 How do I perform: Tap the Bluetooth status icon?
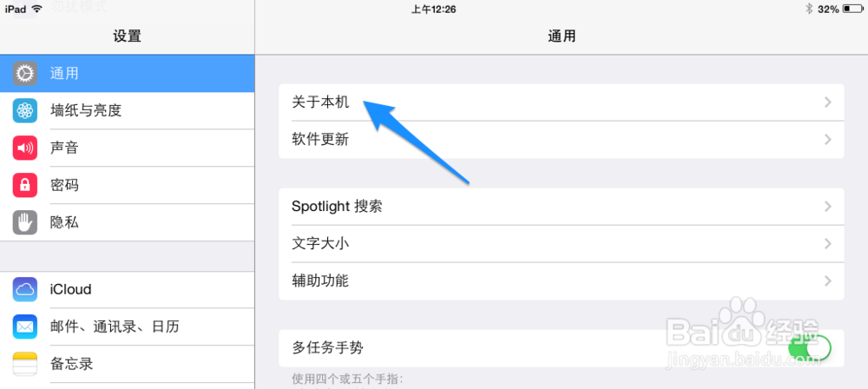point(808,9)
